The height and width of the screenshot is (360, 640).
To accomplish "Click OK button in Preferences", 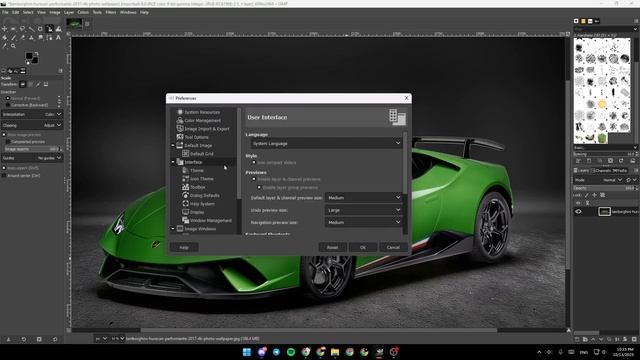I will point(363,247).
